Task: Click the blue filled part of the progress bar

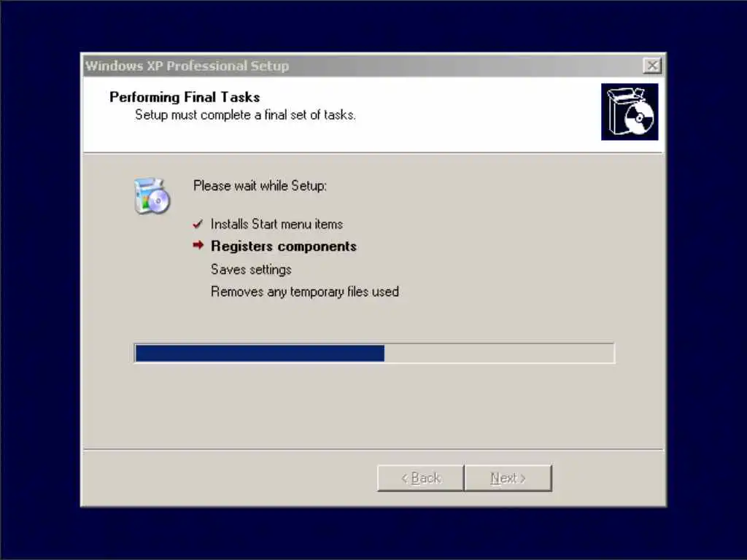Action: [x=260, y=354]
